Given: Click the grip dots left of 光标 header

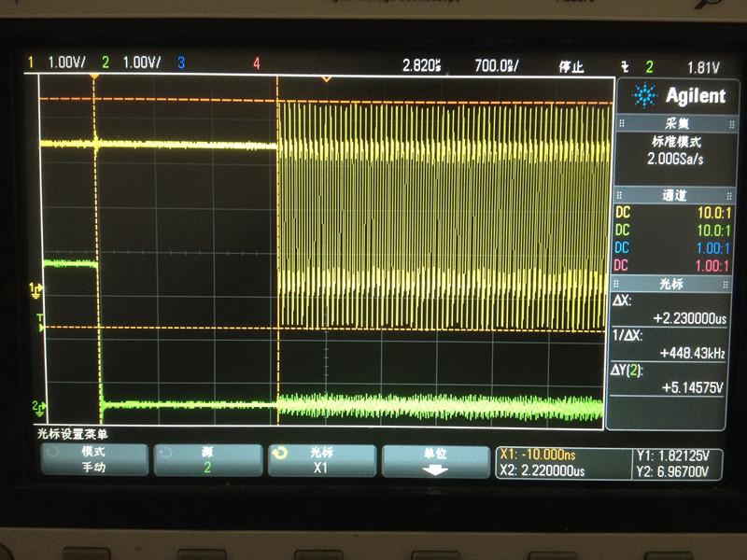Looking at the screenshot, I should pyautogui.click(x=616, y=285).
